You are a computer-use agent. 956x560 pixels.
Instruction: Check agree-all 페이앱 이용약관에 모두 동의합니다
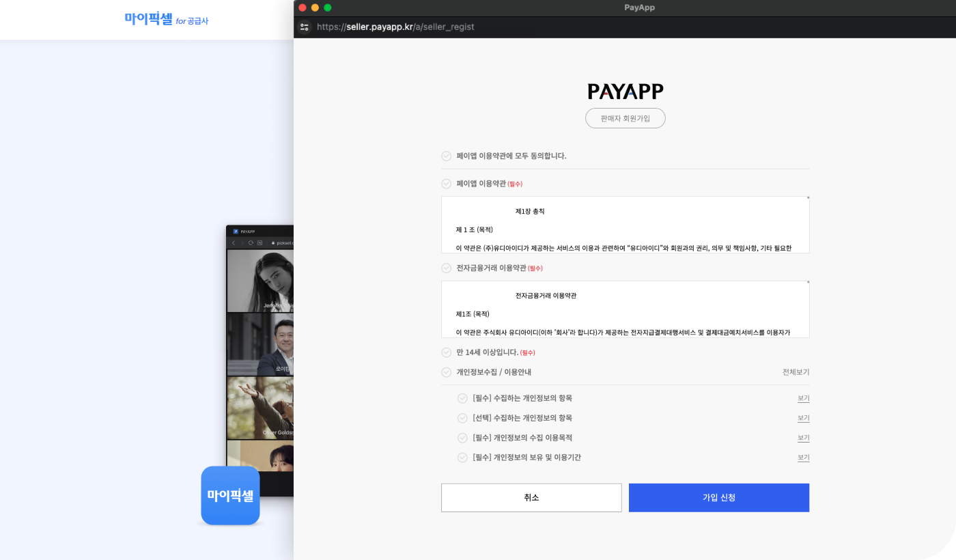(x=447, y=156)
